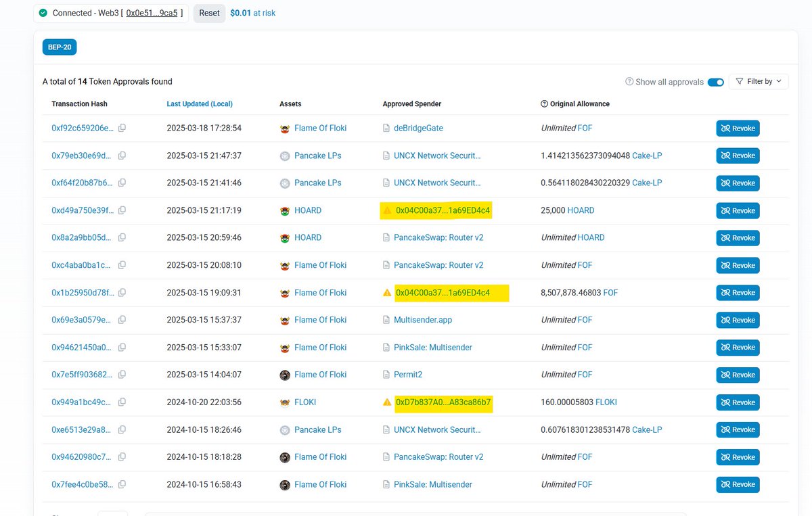Open spender 0xD7b837A0...A83ca86b7 address
The height and width of the screenshot is (516, 812).
pyautogui.click(x=443, y=402)
